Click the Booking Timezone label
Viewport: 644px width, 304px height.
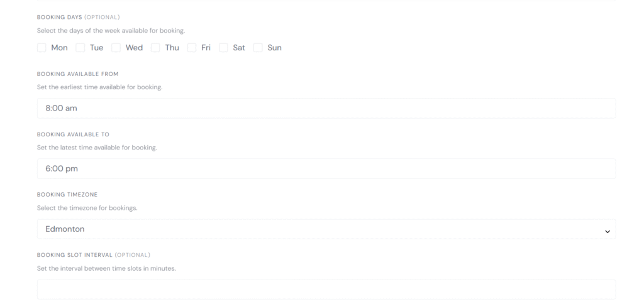67,195
